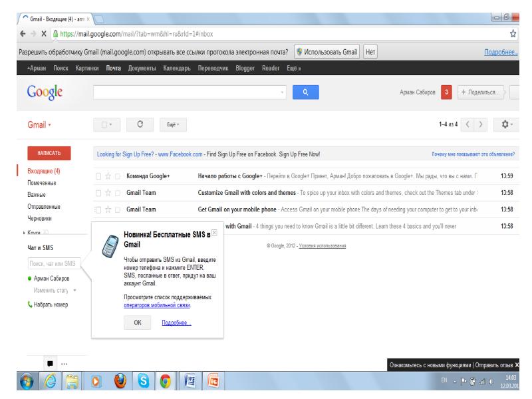
Task: Close the free SMS popup with X
Action: point(213,229)
